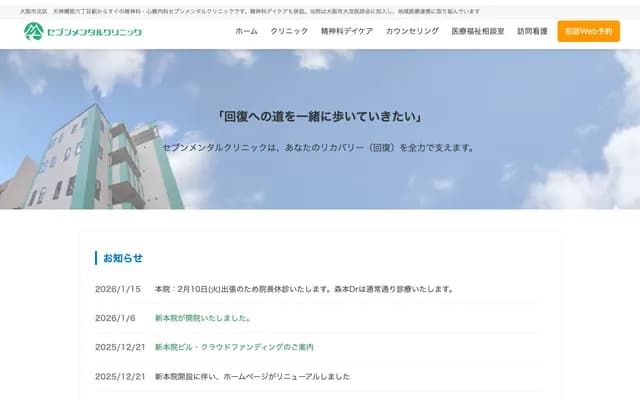Click the green Seven Mental Clinic logo icon
The width and height of the screenshot is (640, 400).
pyautogui.click(x=33, y=32)
